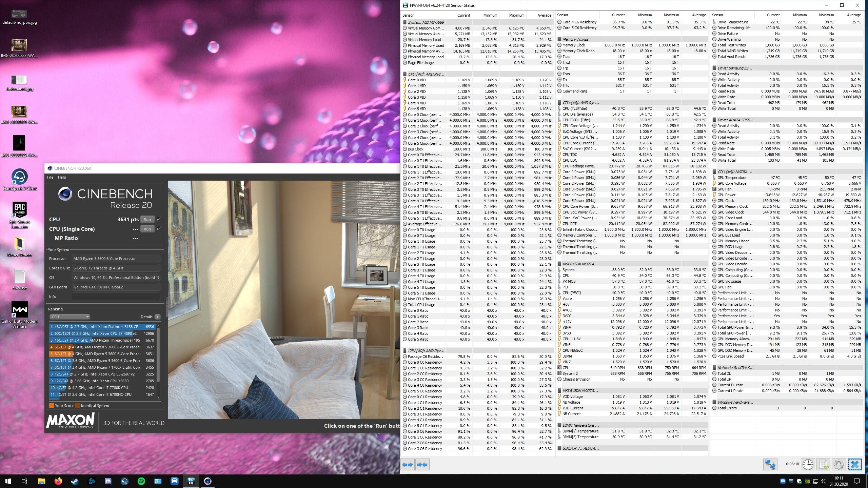Open the Ranking CPU dropdown
Image resolution: width=868 pixels, height=488 pixels.
coord(70,317)
